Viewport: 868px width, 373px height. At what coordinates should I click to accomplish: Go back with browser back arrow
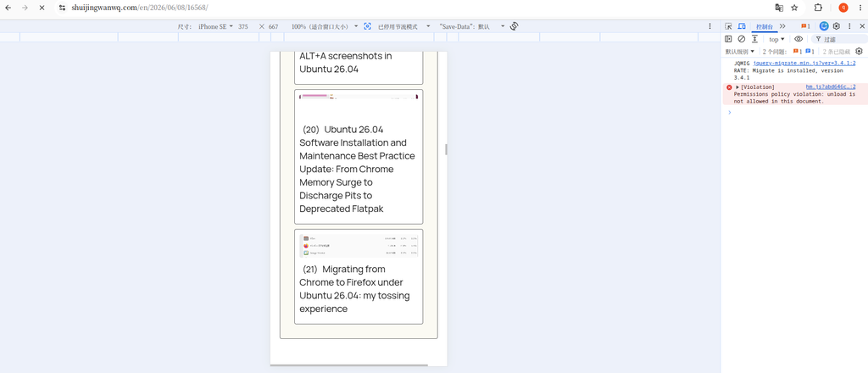tap(8, 8)
